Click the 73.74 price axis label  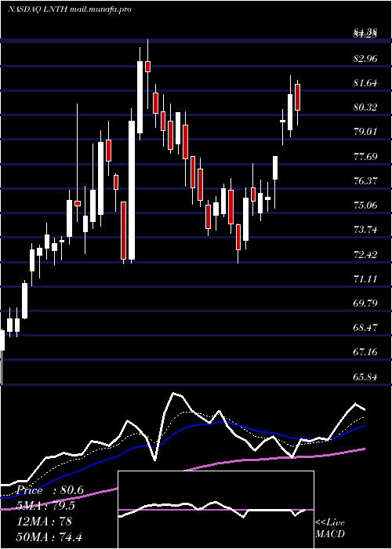click(x=365, y=230)
